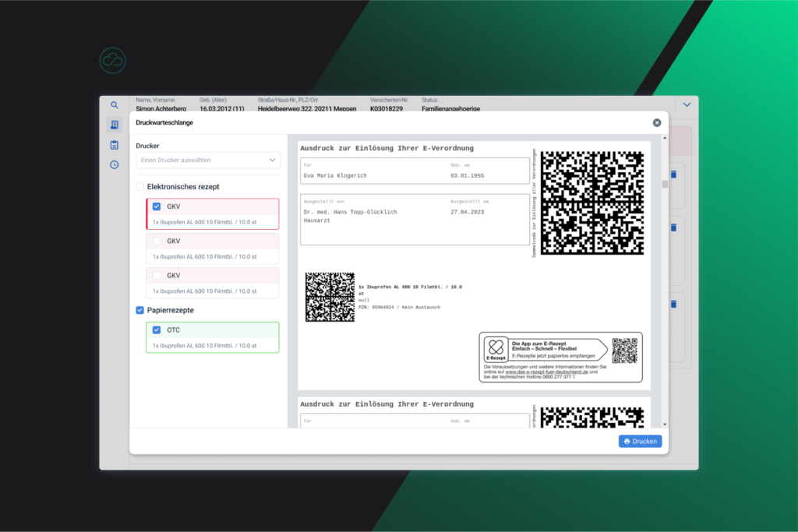Open the patient search magnifier icon

coord(115,105)
